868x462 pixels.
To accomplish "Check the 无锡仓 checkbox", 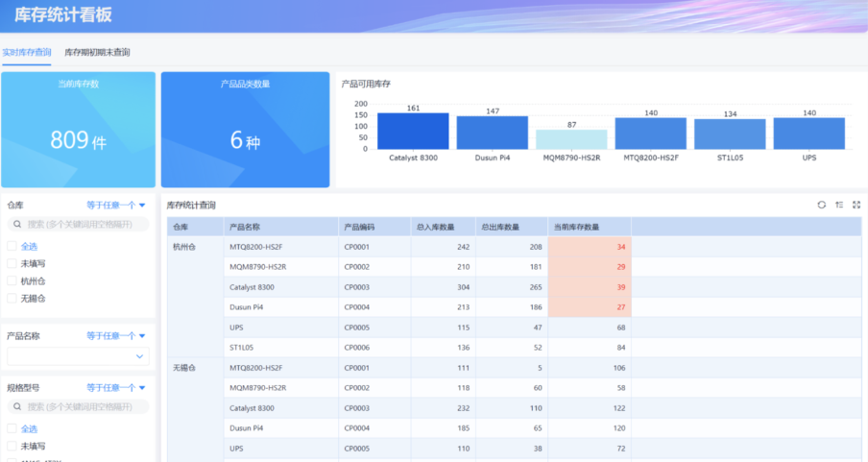I will [x=12, y=298].
